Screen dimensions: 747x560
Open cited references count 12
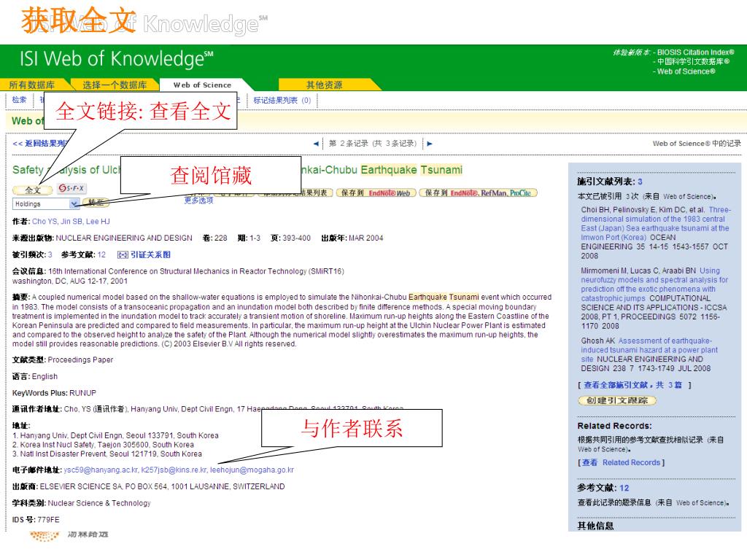pyautogui.click(x=101, y=254)
